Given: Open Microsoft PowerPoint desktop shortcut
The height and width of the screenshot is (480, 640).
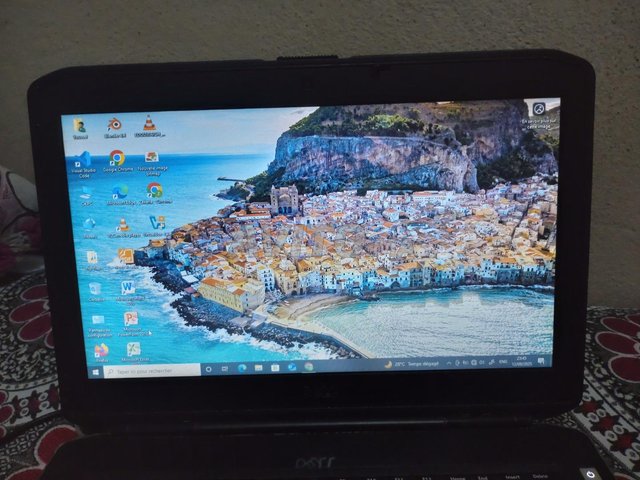Looking at the screenshot, I should 130,319.
